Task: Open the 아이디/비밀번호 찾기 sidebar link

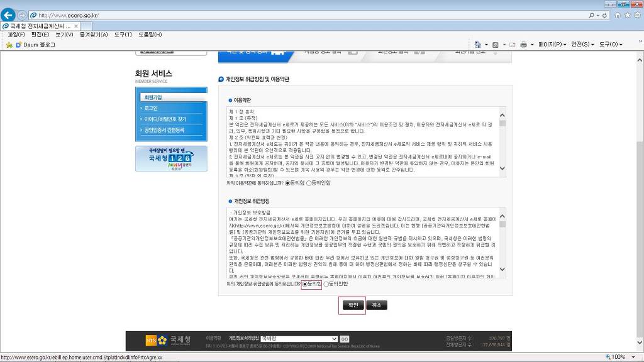Action: 165,119
